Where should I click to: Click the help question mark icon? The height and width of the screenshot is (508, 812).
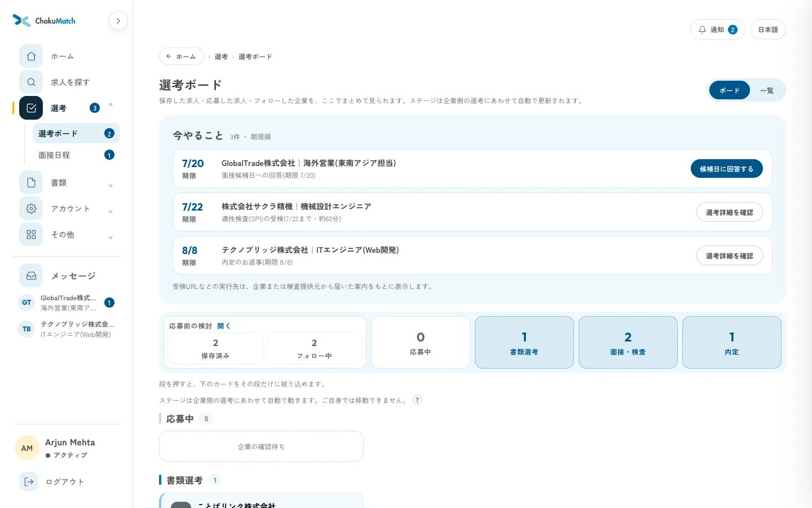pyautogui.click(x=417, y=400)
